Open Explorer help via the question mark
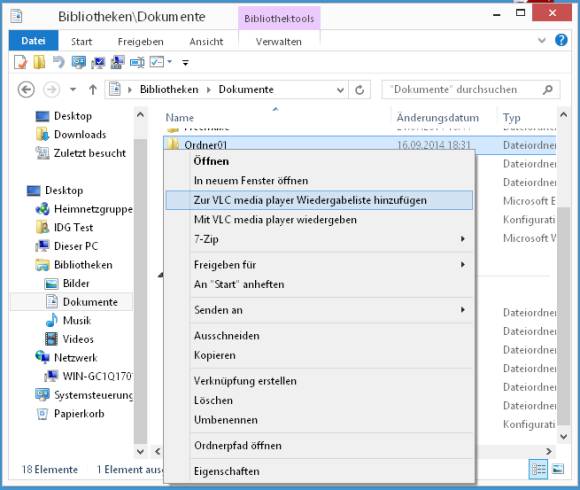The width and height of the screenshot is (580, 490). click(x=561, y=40)
